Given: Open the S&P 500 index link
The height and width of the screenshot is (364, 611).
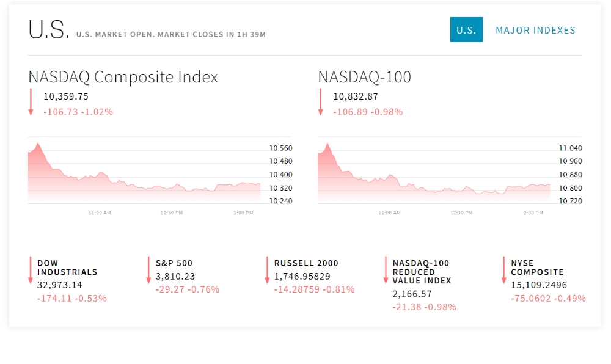Looking at the screenshot, I should click(174, 263).
